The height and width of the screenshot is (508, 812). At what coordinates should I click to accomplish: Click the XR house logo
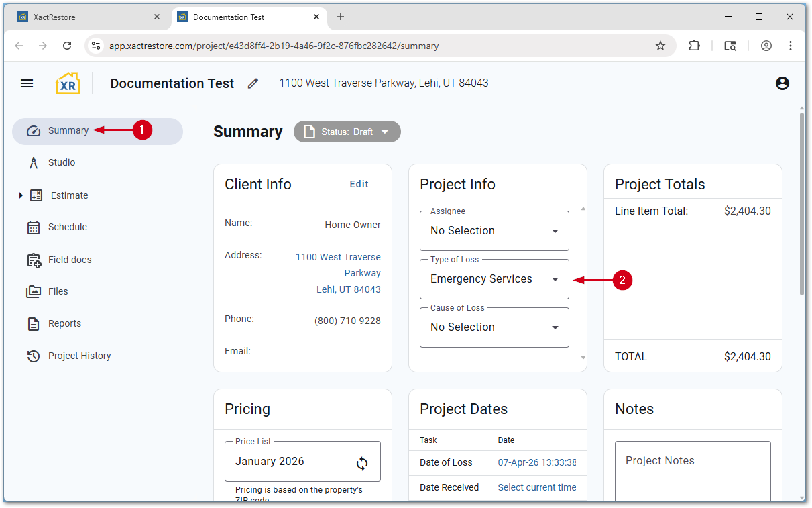68,83
